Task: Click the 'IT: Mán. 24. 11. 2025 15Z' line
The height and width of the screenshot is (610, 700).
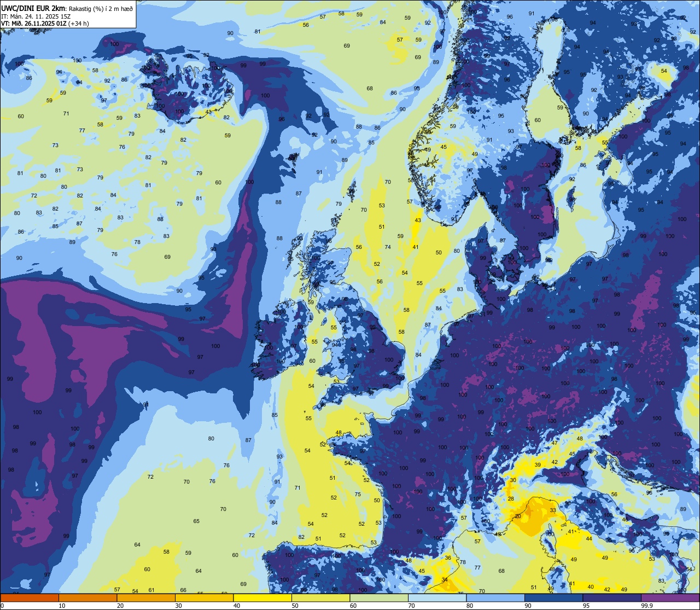Action: click(x=36, y=16)
